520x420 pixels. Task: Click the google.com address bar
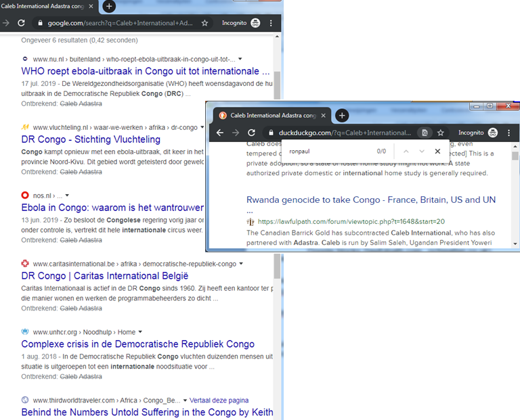pos(122,23)
